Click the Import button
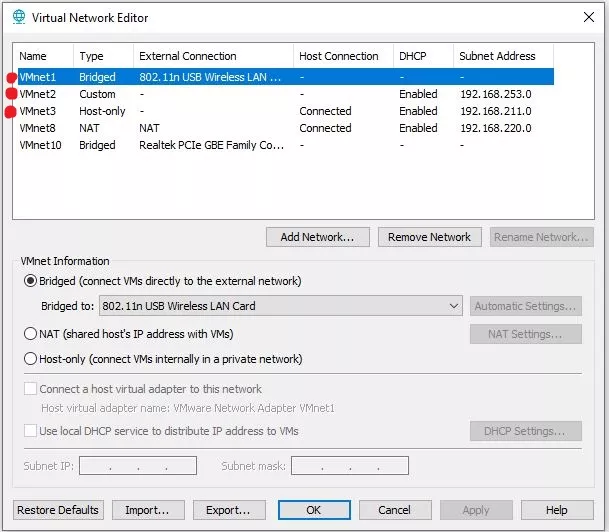 [148, 510]
